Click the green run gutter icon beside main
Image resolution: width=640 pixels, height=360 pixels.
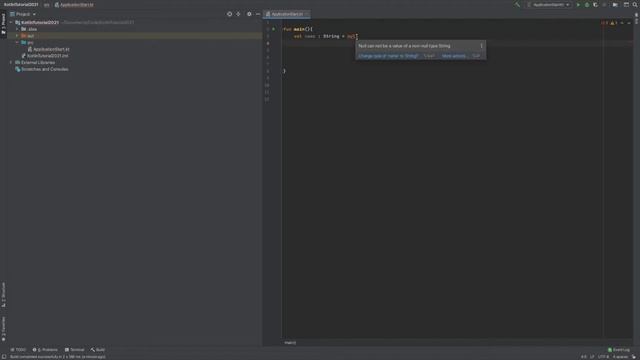tap(273, 29)
